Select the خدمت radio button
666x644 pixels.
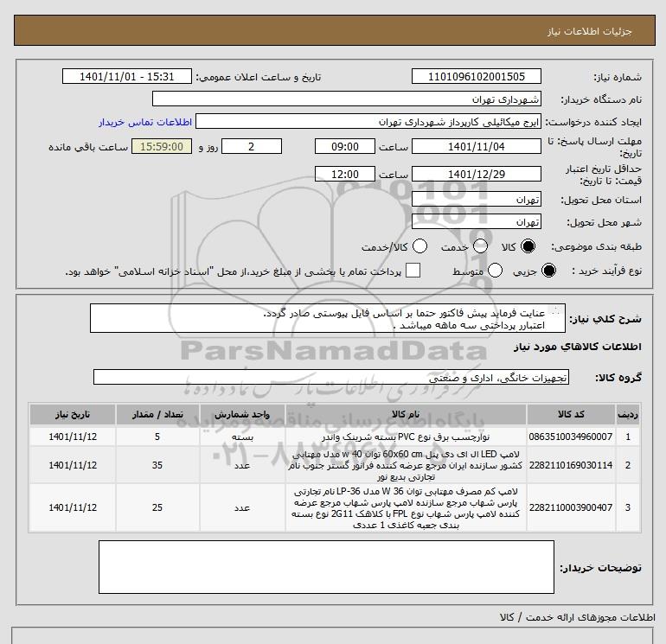point(480,246)
